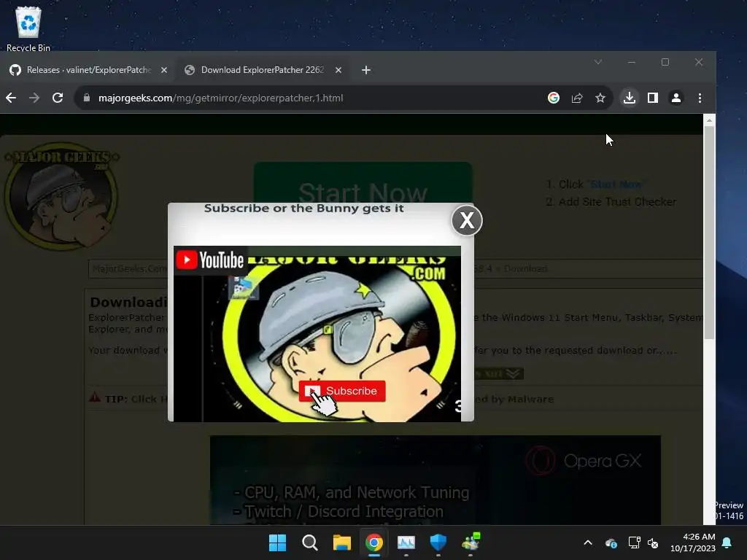Click the site security lock icon
This screenshot has width=747, height=560.
pos(86,98)
